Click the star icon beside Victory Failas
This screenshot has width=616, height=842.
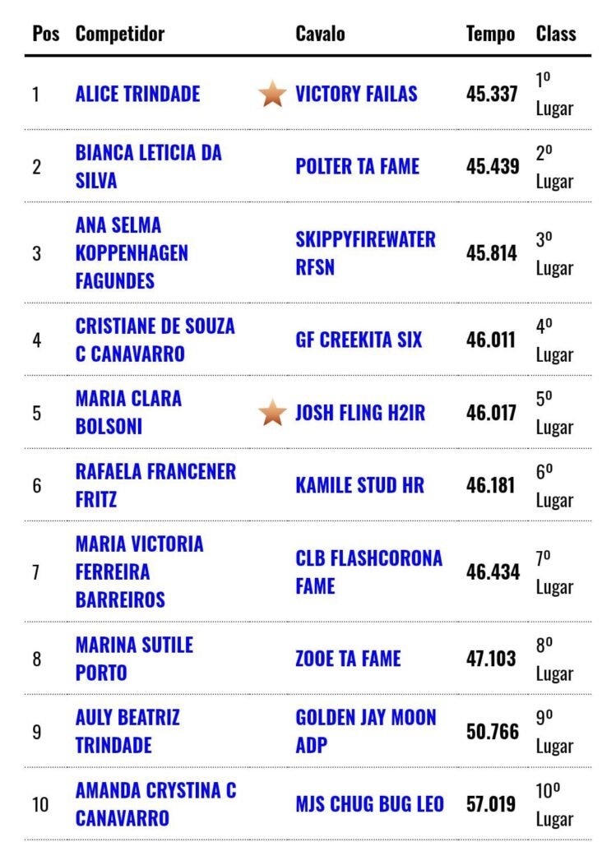click(x=271, y=94)
